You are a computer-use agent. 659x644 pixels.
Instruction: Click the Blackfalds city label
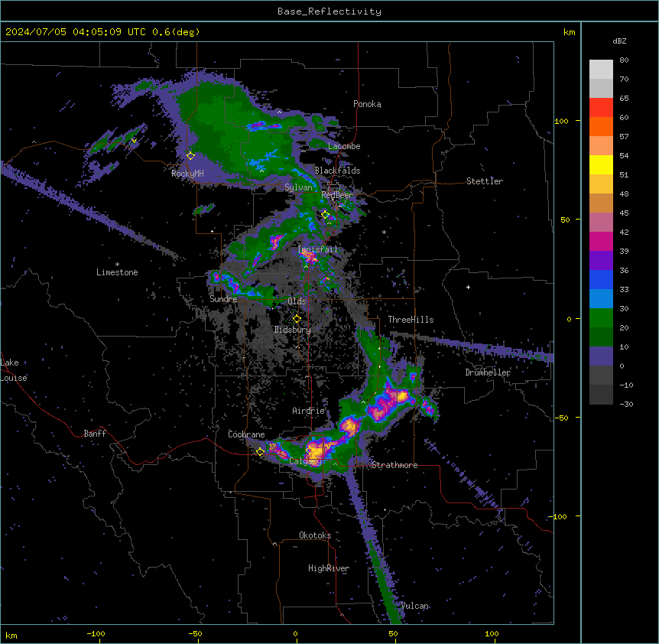pyautogui.click(x=337, y=171)
